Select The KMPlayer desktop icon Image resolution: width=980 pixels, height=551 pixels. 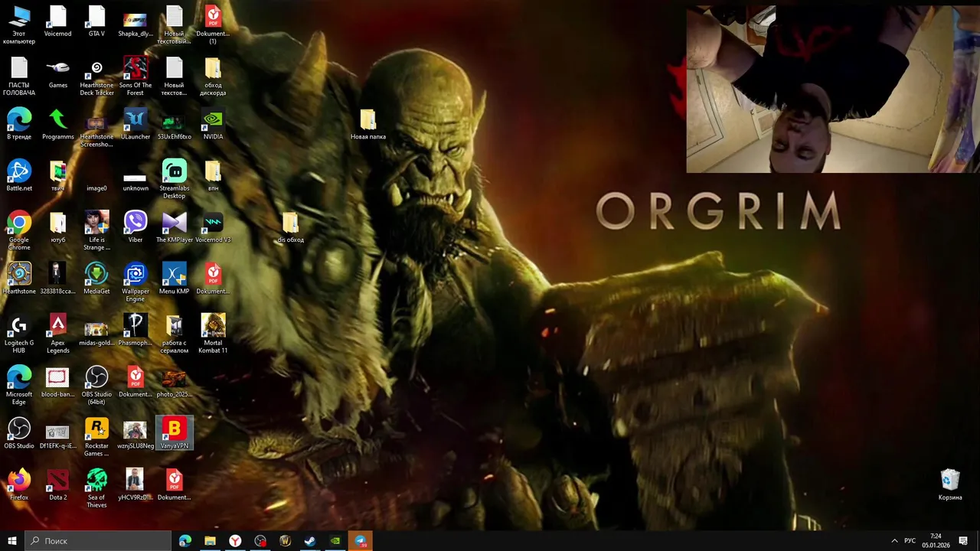tap(174, 227)
